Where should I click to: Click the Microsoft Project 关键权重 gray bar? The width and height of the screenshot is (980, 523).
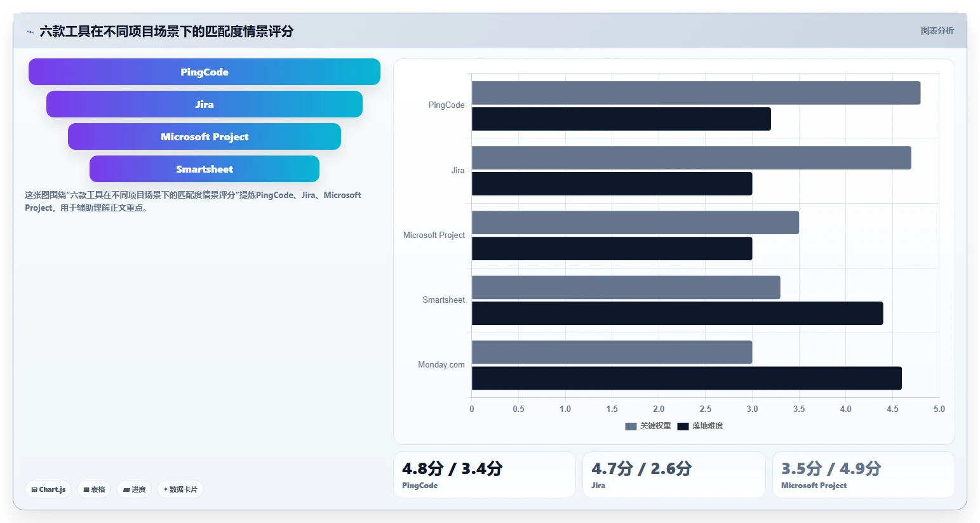635,222
